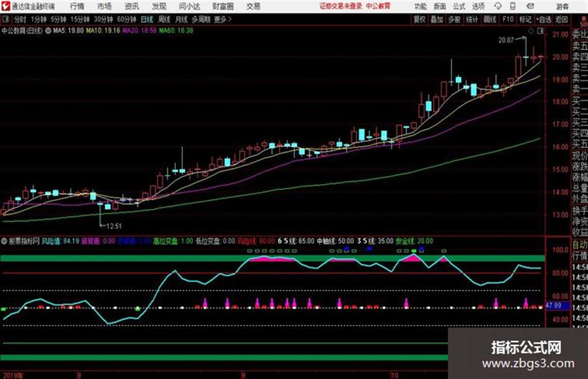Switch to the 60分钟 period tab
The image size is (588, 379).
coord(127,19)
